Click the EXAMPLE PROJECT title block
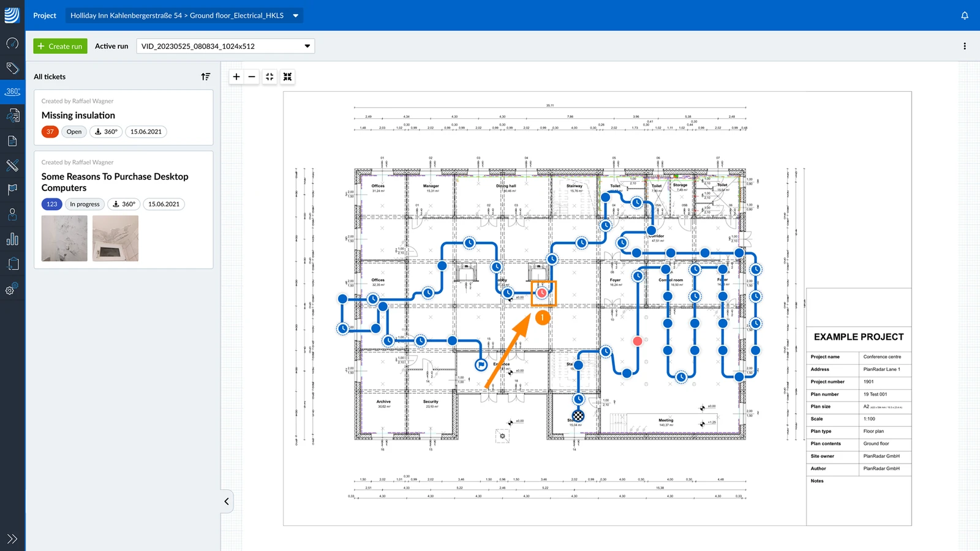The height and width of the screenshot is (551, 980). pos(859,337)
